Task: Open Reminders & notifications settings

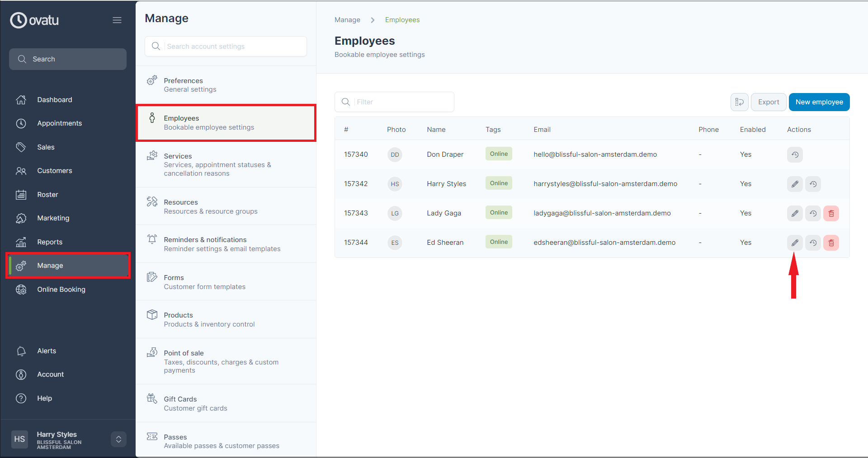Action: click(226, 244)
